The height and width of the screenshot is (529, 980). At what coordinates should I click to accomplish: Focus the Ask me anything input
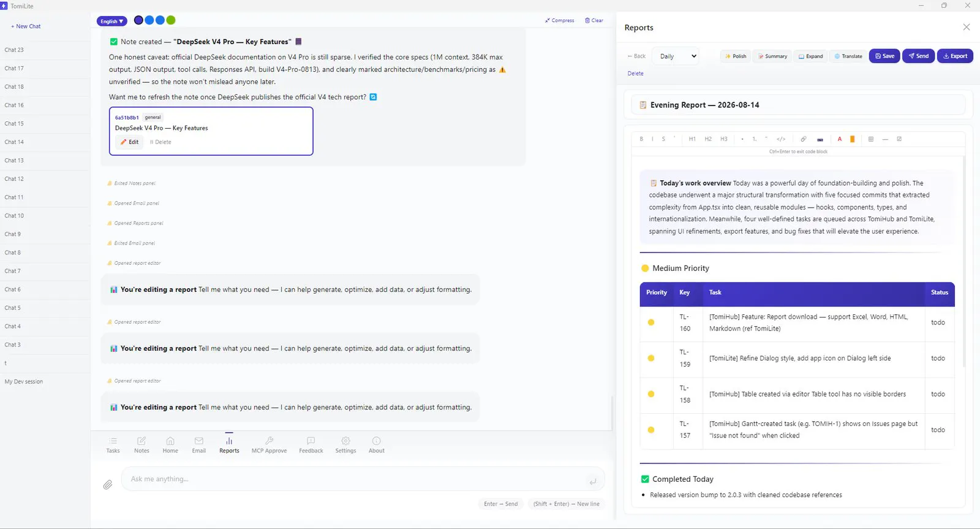(363, 479)
